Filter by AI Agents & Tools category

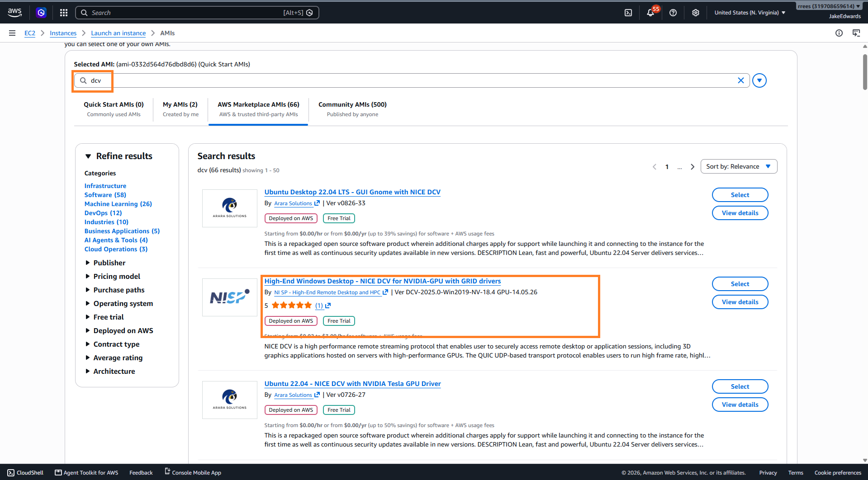[x=116, y=240]
